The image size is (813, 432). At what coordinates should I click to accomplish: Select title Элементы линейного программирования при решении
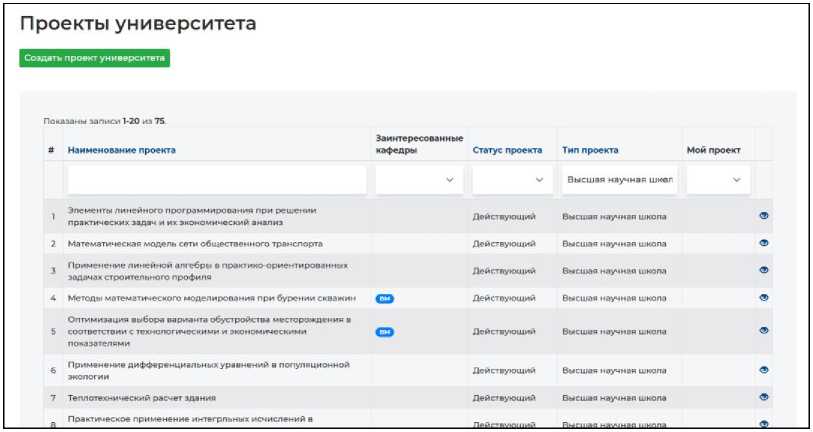coord(192,216)
